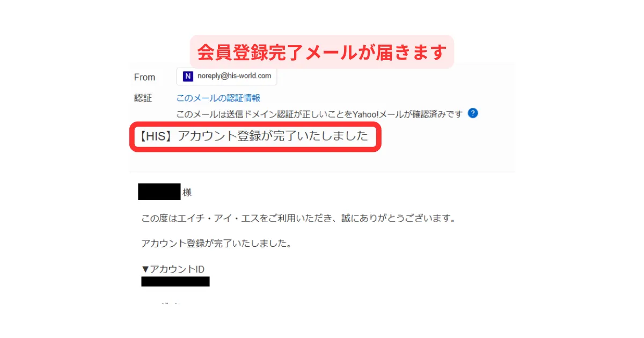This screenshot has height=338, width=644.
Task: Click the ▼ triangle before アカウントID
Action: pos(145,269)
